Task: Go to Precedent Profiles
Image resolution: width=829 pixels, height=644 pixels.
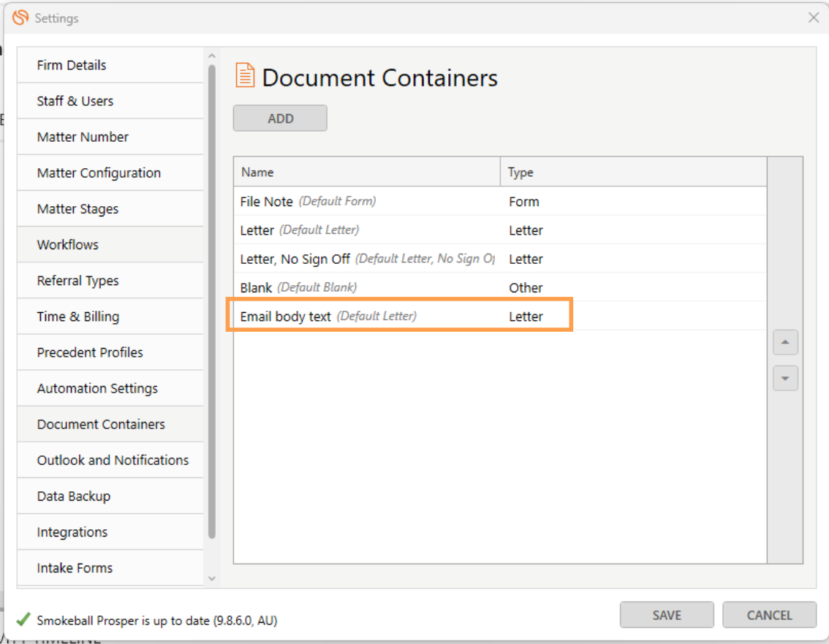Action: [x=110, y=352]
